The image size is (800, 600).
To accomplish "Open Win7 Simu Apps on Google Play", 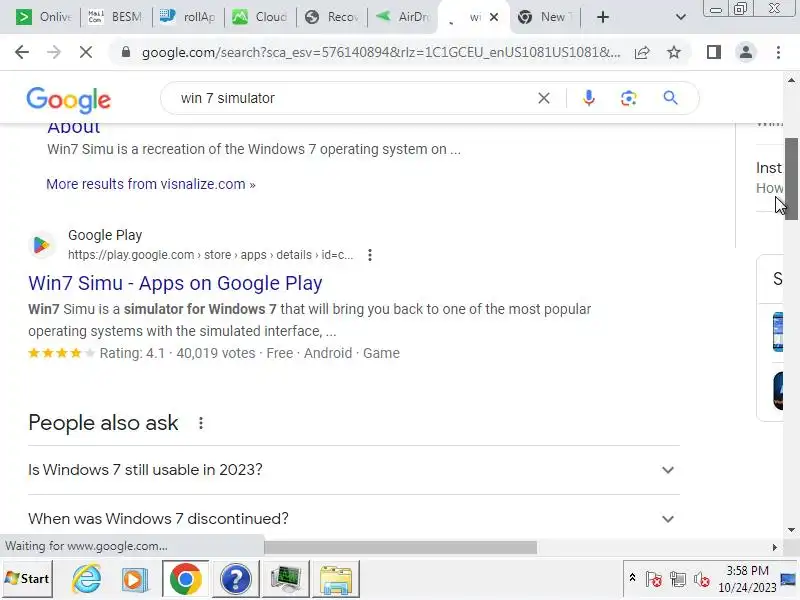I will [x=175, y=283].
